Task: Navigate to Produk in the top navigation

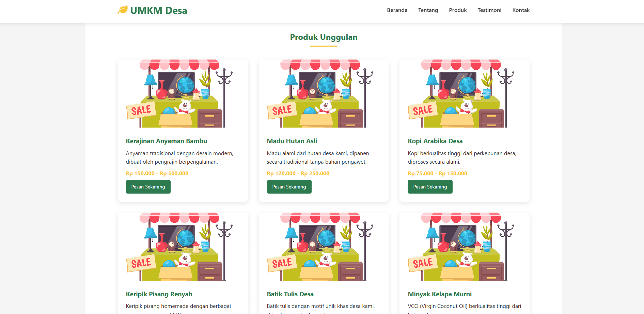Action: tap(458, 10)
